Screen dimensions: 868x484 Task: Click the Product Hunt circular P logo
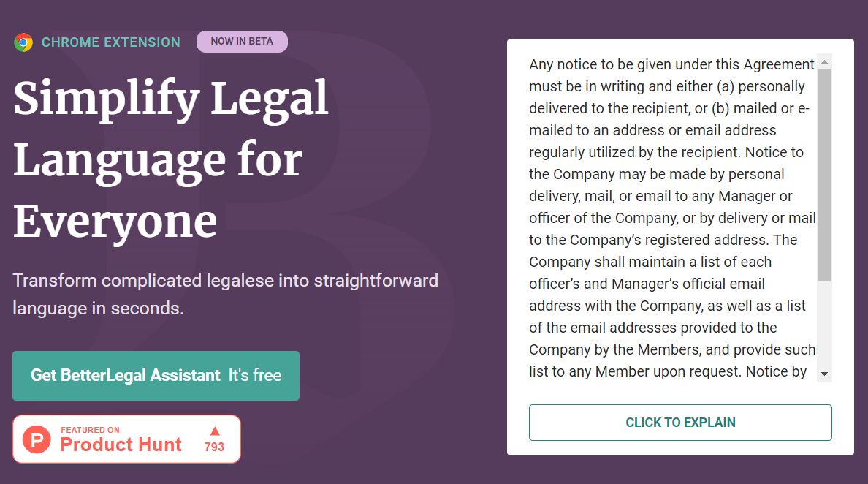37,439
